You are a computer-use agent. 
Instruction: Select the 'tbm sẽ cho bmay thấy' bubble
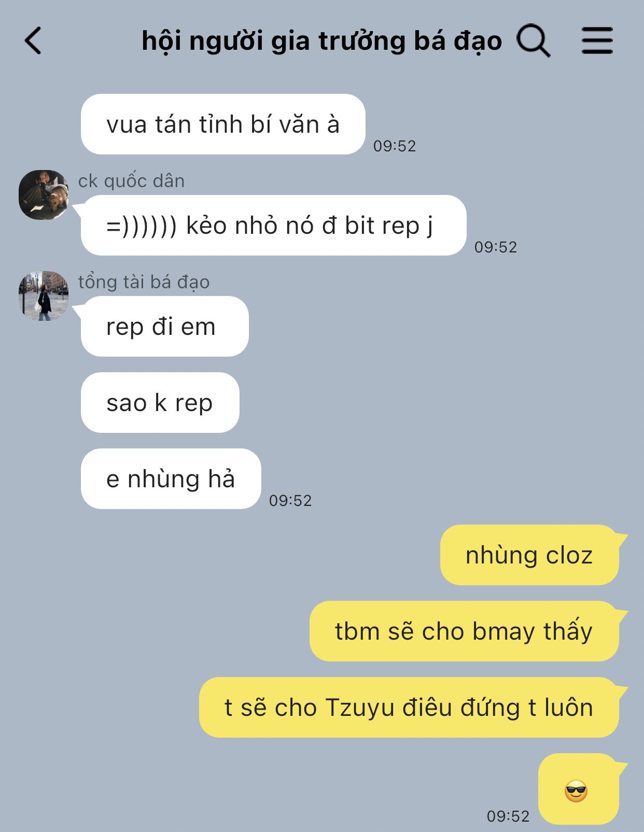[464, 631]
